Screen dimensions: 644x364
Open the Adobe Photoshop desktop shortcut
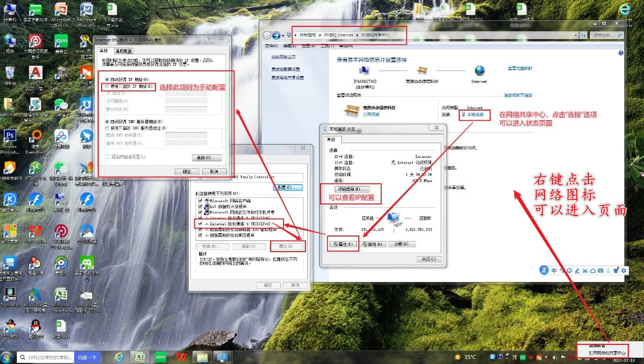point(10,137)
